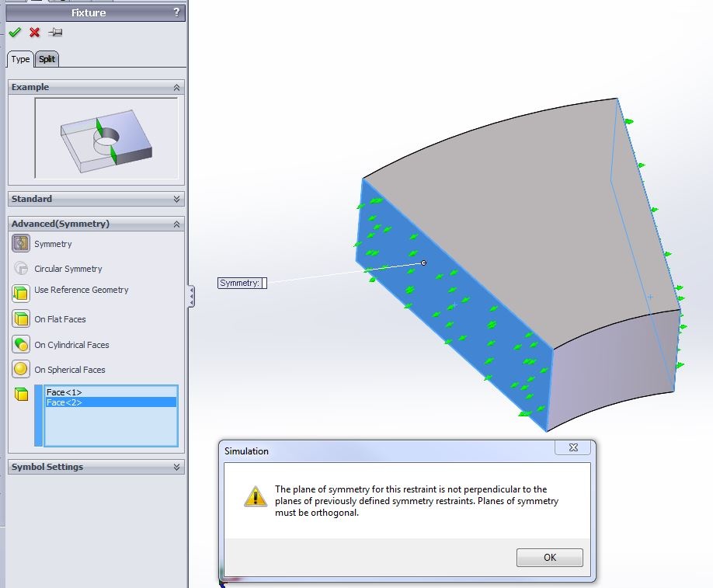Select Face<1> in selection list
Image resolution: width=713 pixels, height=588 pixels.
click(x=110, y=392)
